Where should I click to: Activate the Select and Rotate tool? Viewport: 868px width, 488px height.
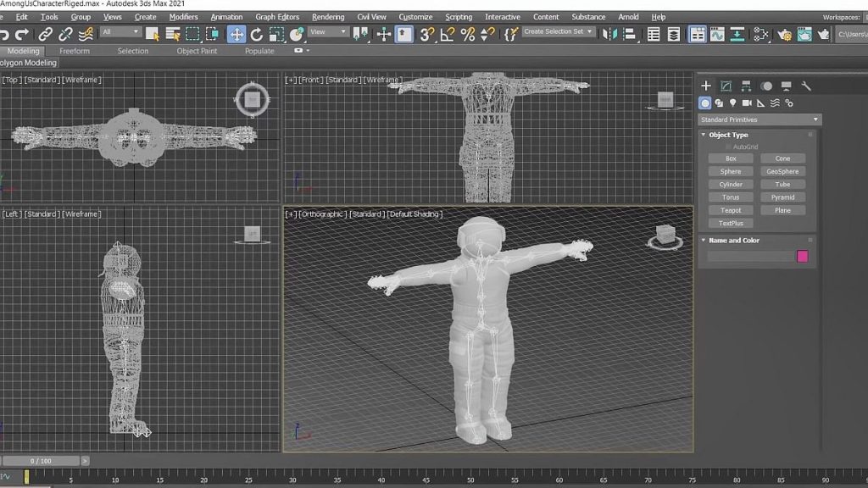pyautogui.click(x=256, y=35)
